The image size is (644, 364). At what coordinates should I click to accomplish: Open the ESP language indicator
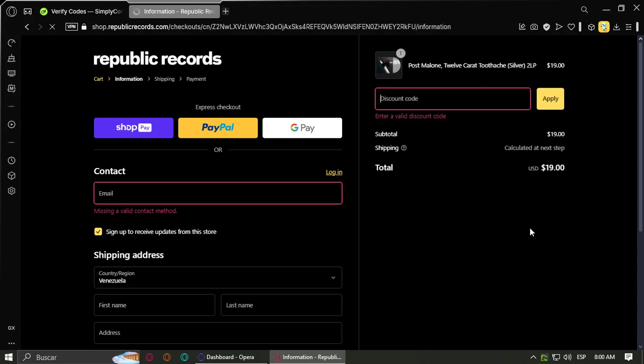pyautogui.click(x=581, y=357)
